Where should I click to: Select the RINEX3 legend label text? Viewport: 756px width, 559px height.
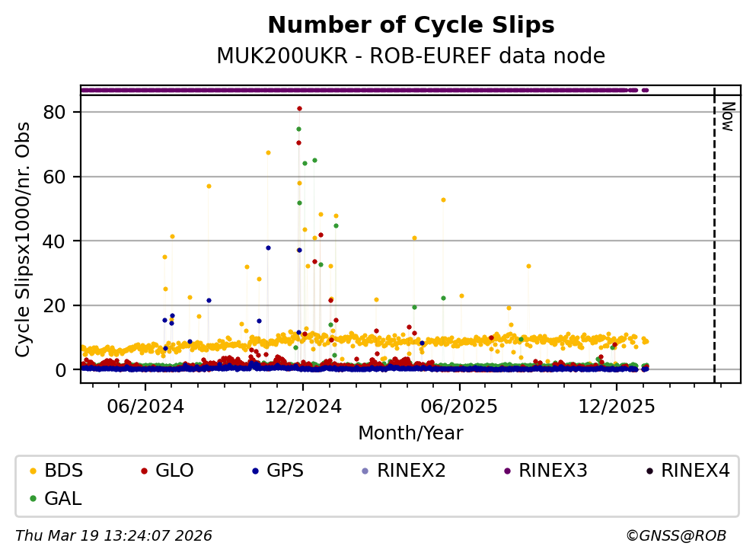click(x=553, y=471)
